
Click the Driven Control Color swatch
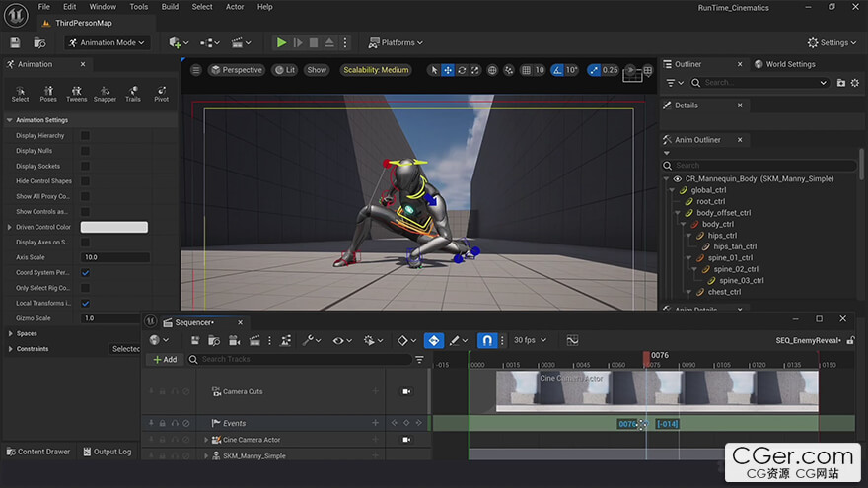[113, 227]
